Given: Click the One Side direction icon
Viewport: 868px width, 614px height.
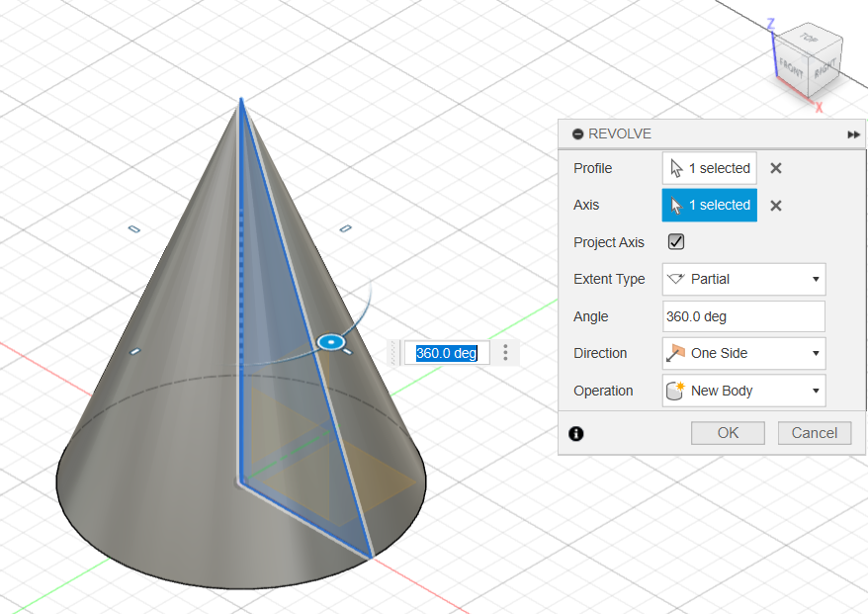Looking at the screenshot, I should (x=675, y=353).
